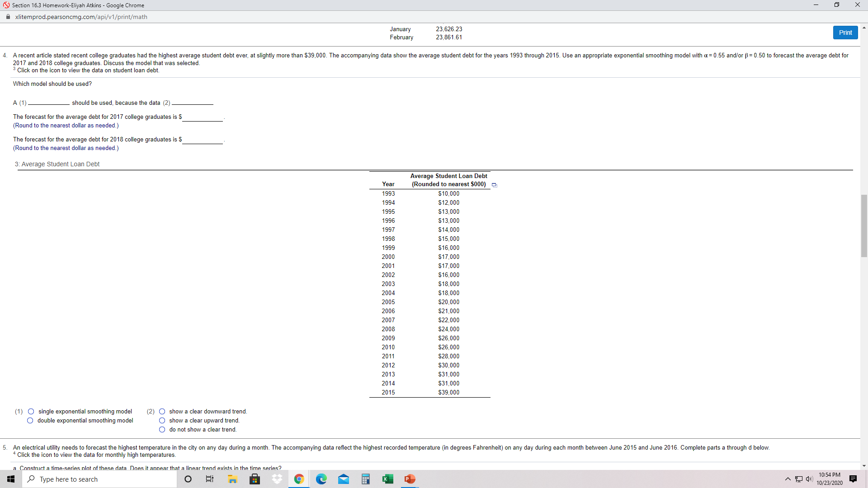Open Dropbox from the taskbar
Screen dimensions: 868x488
pos(277,479)
